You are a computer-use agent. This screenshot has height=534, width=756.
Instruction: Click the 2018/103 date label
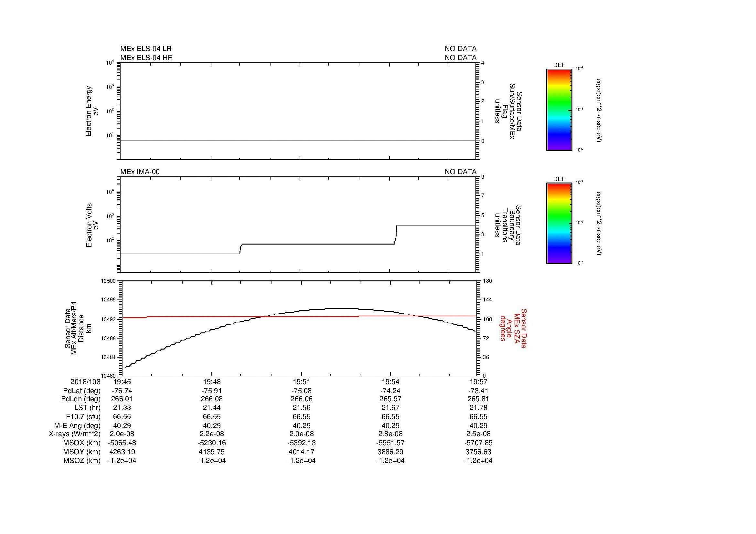click(x=85, y=382)
